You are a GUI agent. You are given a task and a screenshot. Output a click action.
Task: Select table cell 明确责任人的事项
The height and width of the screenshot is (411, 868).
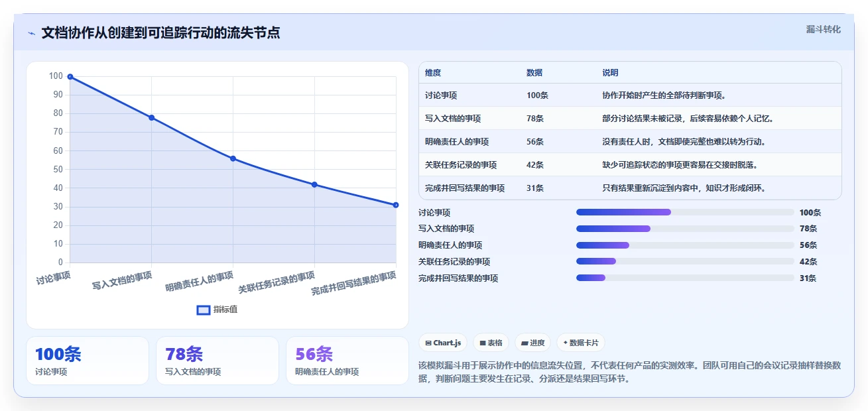click(457, 142)
